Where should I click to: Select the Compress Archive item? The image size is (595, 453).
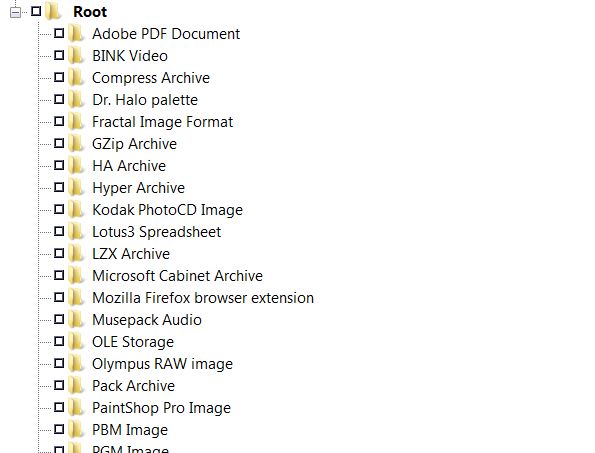pyautogui.click(x=151, y=78)
